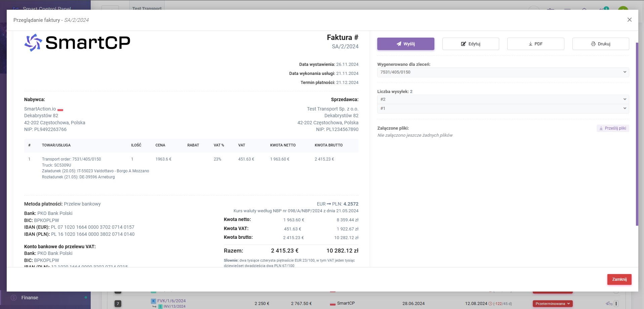This screenshot has width=644, height=309.
Task: Click the net amount 8 359.44 zł
Action: [x=347, y=220]
